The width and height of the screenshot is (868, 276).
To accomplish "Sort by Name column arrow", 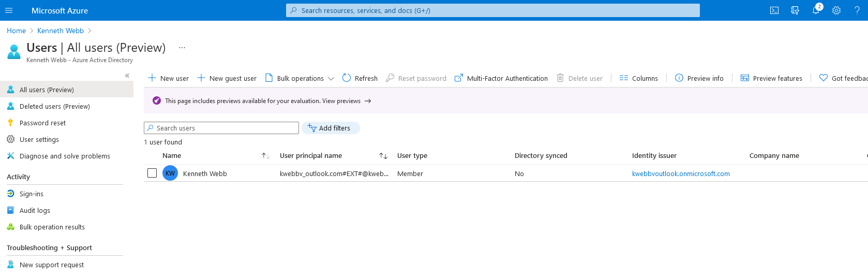I will 265,156.
